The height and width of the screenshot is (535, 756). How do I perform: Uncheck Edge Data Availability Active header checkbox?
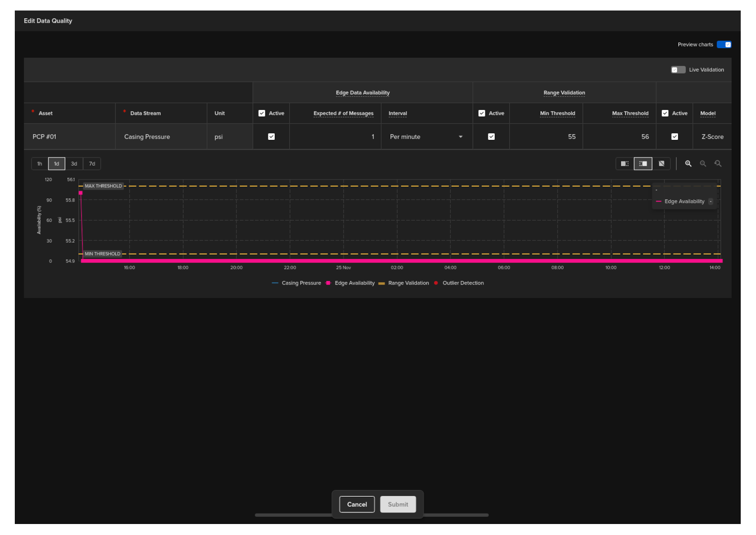262,114
